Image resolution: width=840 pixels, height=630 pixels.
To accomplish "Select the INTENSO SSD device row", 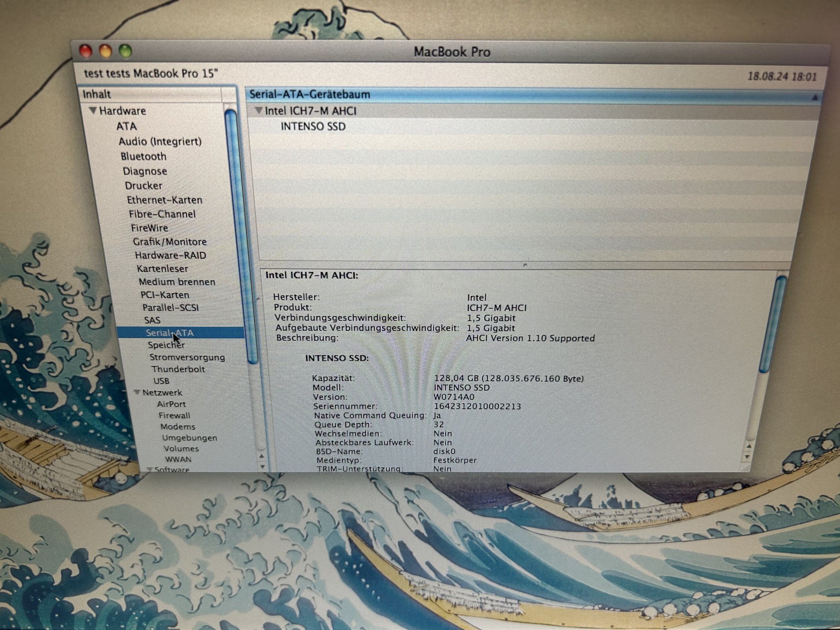I will click(313, 126).
